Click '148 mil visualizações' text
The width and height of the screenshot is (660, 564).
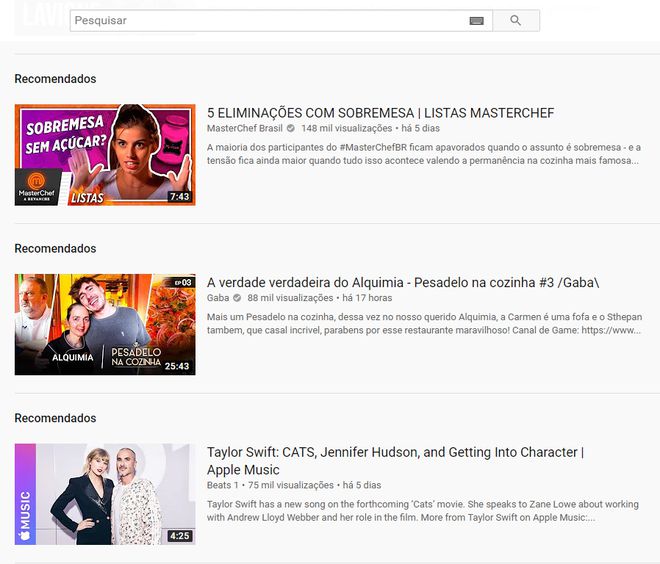346,128
